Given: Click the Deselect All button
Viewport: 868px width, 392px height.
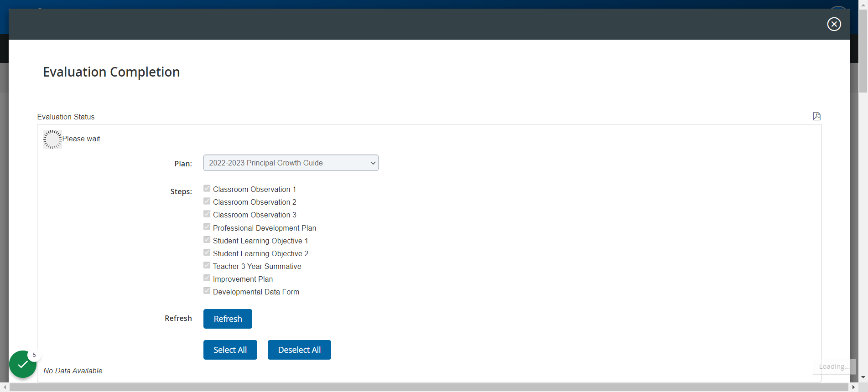Looking at the screenshot, I should click(x=299, y=350).
